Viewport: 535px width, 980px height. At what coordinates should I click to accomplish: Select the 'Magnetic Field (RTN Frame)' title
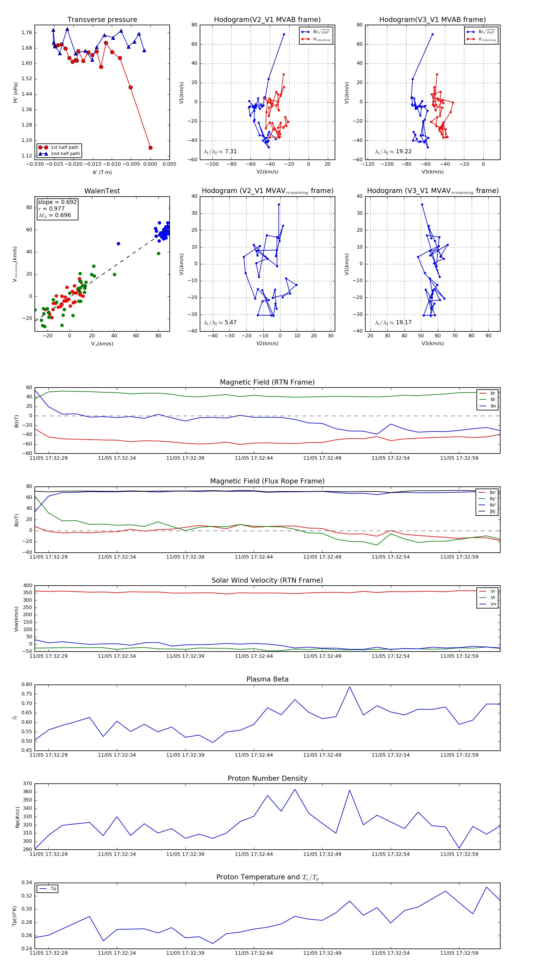point(267,382)
